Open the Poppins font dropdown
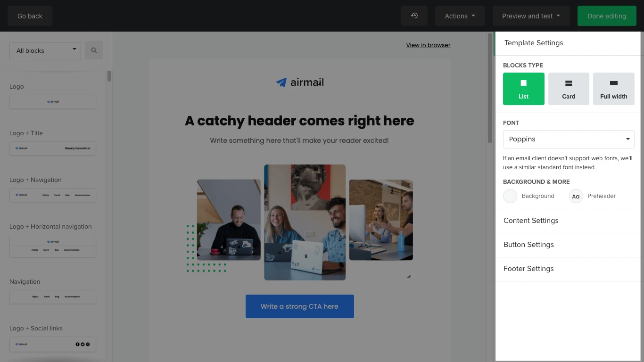The height and width of the screenshot is (362, 644). [569, 139]
